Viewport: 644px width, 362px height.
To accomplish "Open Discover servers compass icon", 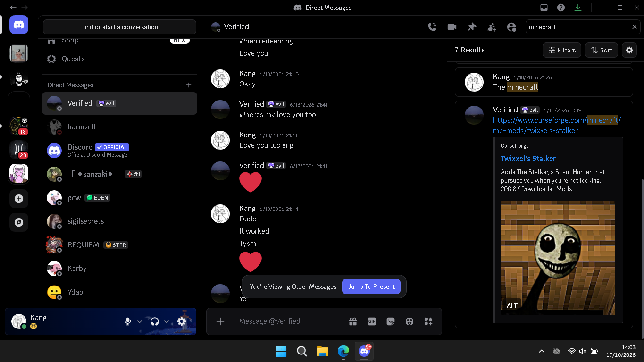I will (19, 222).
